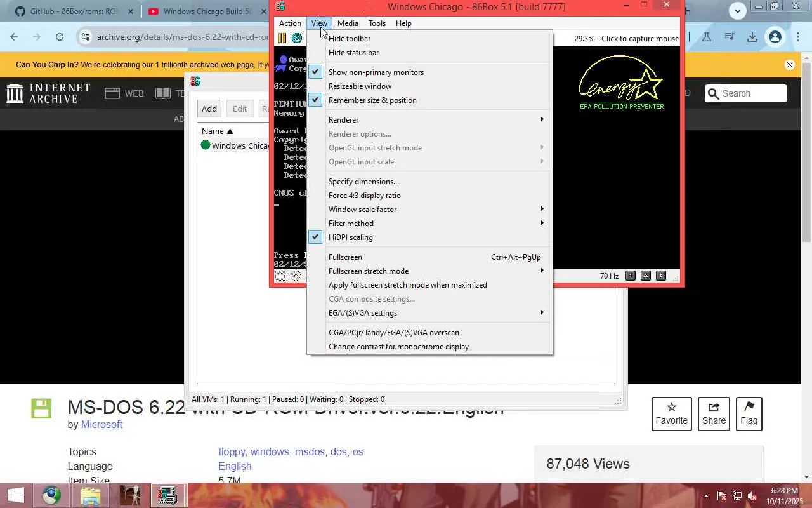The height and width of the screenshot is (508, 812).
Task: Pause emulation with the toolbar pause icon
Action: (282, 38)
